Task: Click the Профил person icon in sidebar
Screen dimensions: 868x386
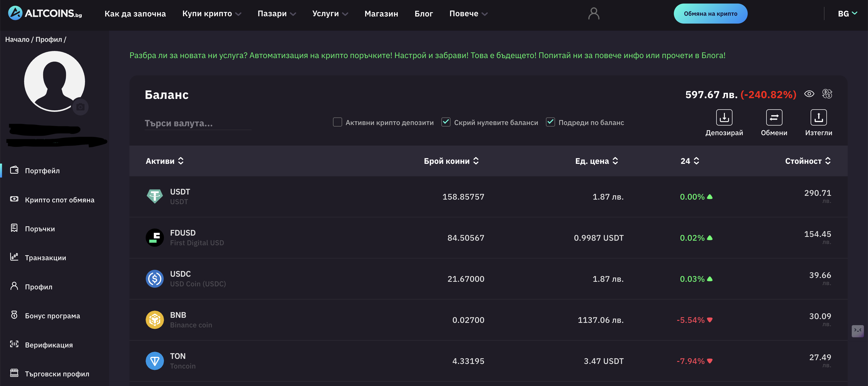Action: pyautogui.click(x=14, y=286)
